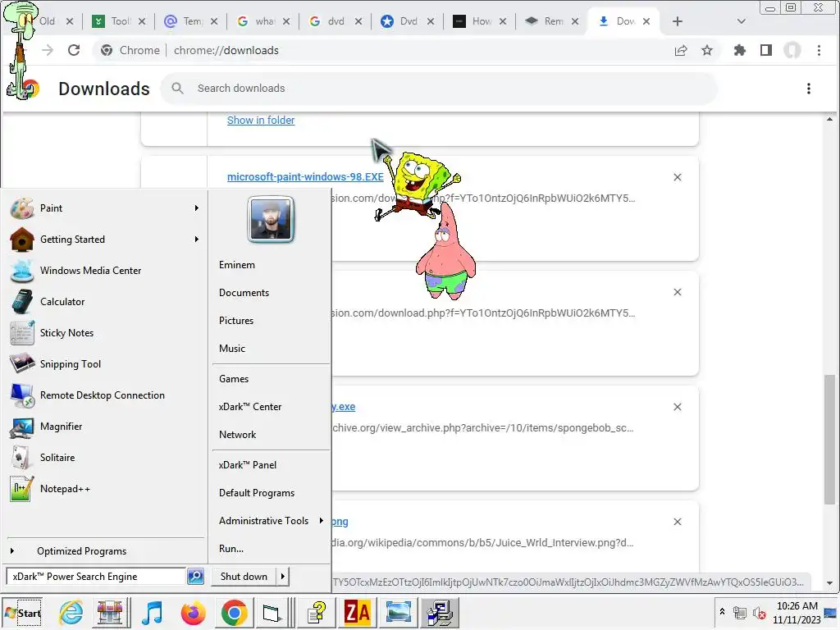Open xDark Panel
The width and height of the screenshot is (840, 630).
click(x=248, y=465)
